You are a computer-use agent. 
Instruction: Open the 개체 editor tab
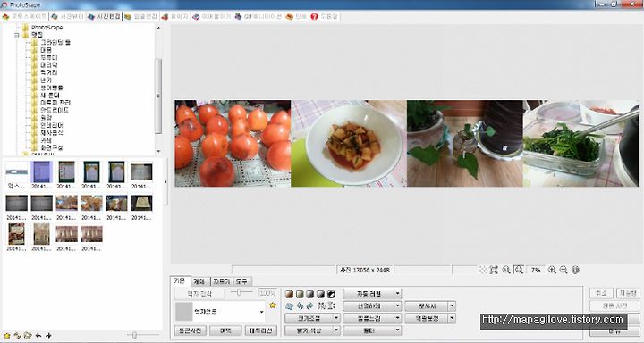click(x=200, y=281)
